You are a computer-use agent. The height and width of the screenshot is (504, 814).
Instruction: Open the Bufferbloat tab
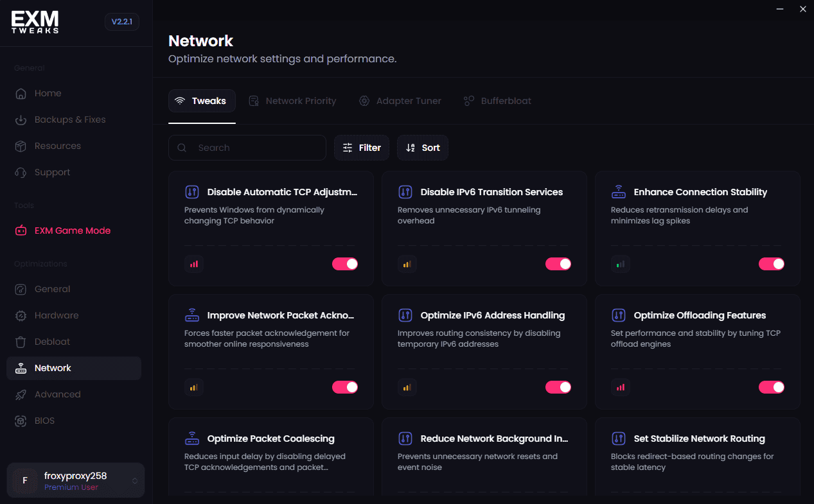(497, 101)
